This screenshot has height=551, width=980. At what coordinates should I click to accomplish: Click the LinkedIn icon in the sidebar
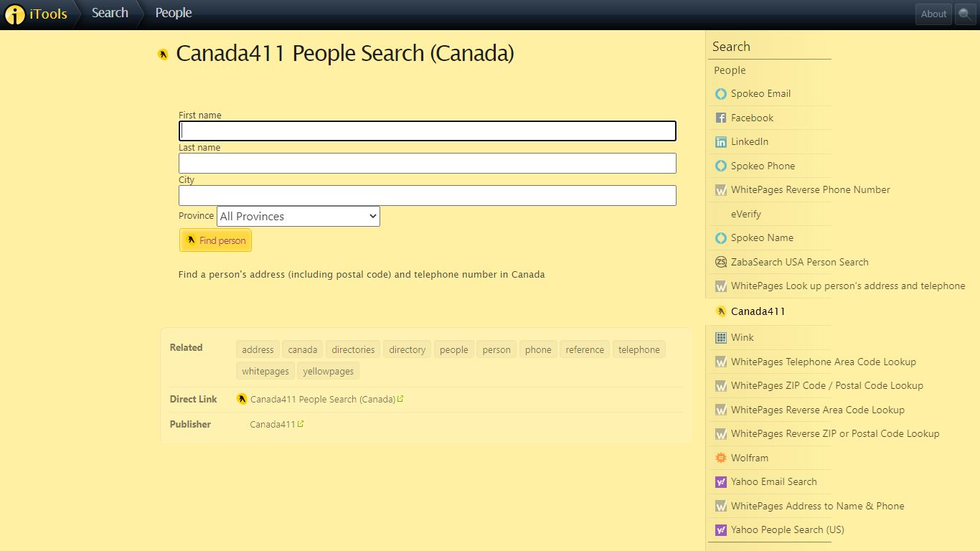721,142
